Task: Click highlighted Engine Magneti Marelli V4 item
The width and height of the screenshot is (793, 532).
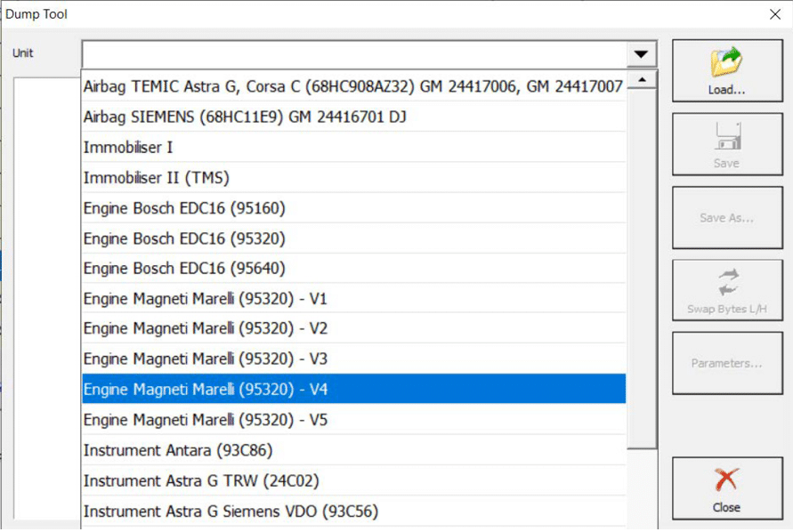Action: tap(205, 389)
